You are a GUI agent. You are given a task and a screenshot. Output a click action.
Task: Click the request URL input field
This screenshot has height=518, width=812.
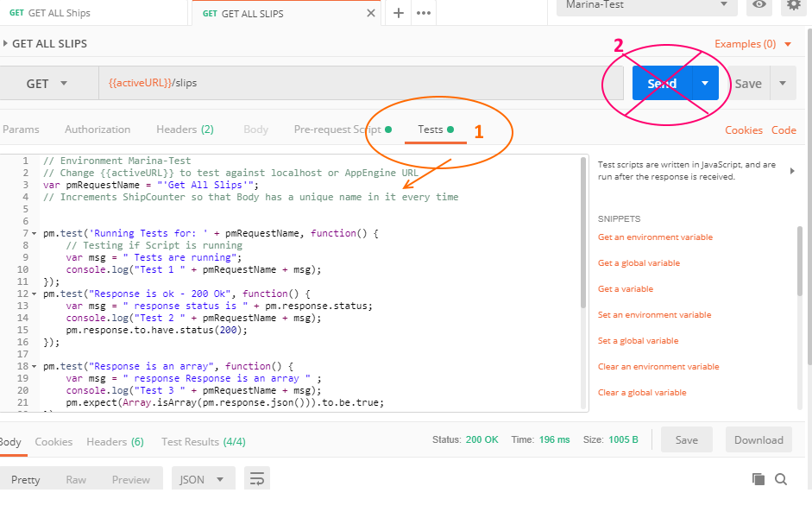[361, 83]
